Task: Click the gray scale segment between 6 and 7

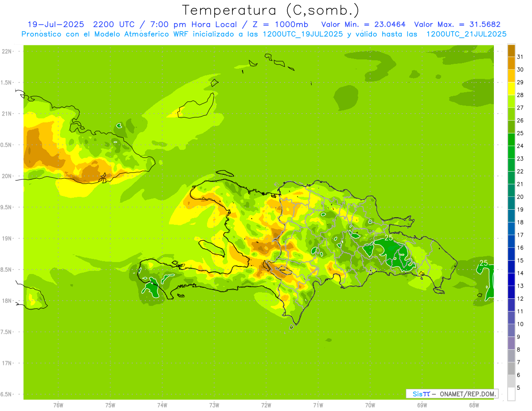Action: (511, 368)
